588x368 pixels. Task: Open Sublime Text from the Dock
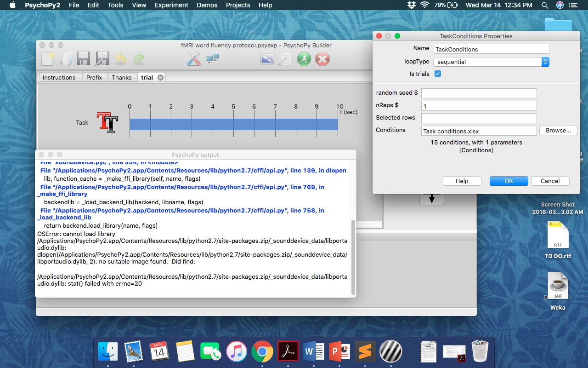365,352
